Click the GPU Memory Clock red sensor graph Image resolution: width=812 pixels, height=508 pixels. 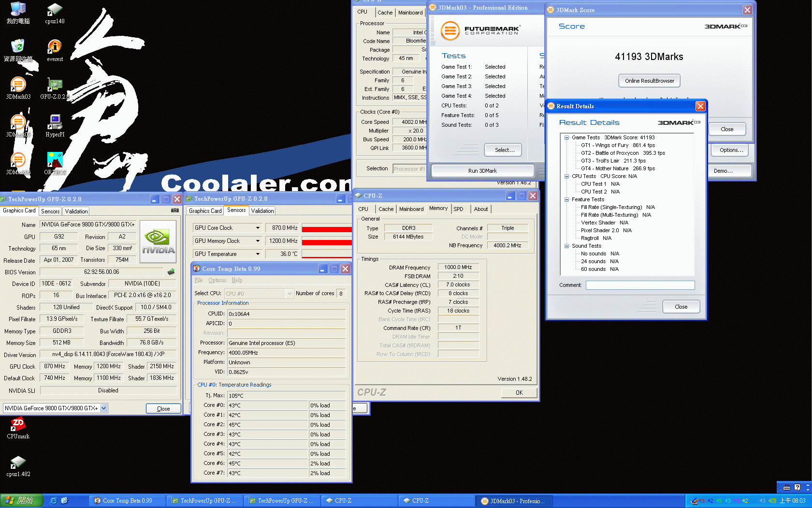[x=327, y=241]
